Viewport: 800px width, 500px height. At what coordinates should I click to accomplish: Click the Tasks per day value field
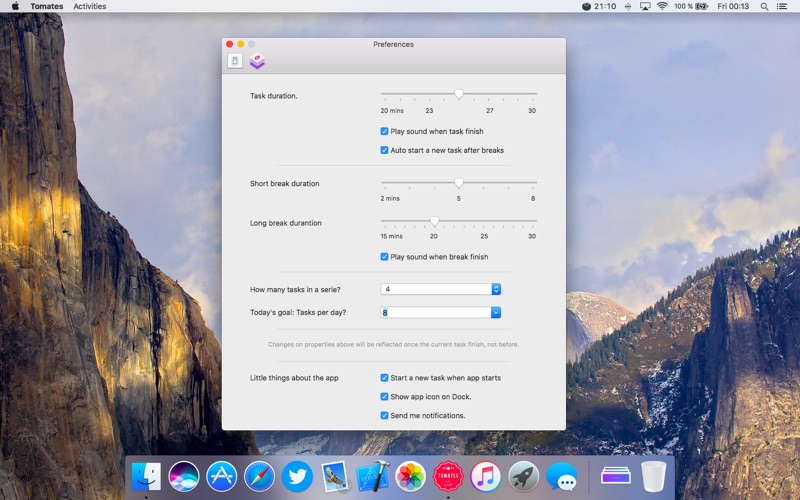coord(435,312)
